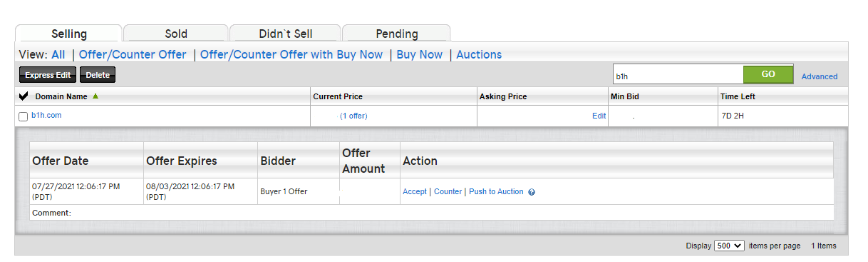The image size is (868, 262).
Task: Click the Express Edit button
Action: click(x=48, y=75)
